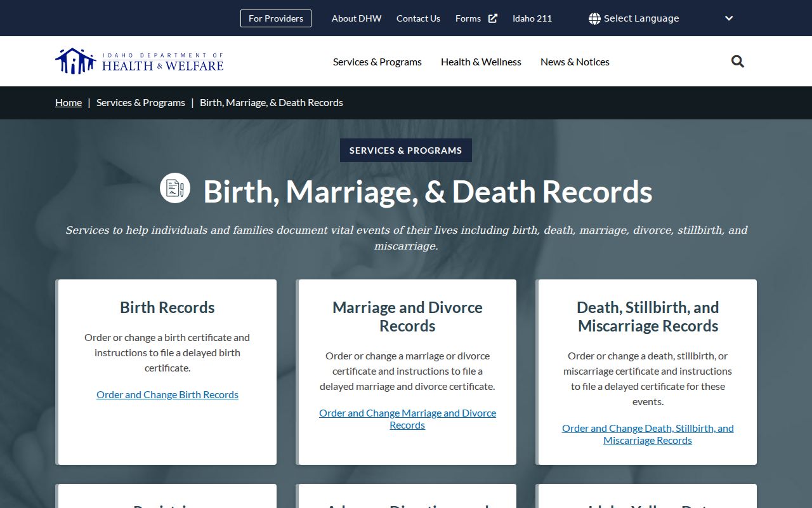Screen dimensions: 812x508
Task: Click the globe language icon
Action: pos(594,18)
